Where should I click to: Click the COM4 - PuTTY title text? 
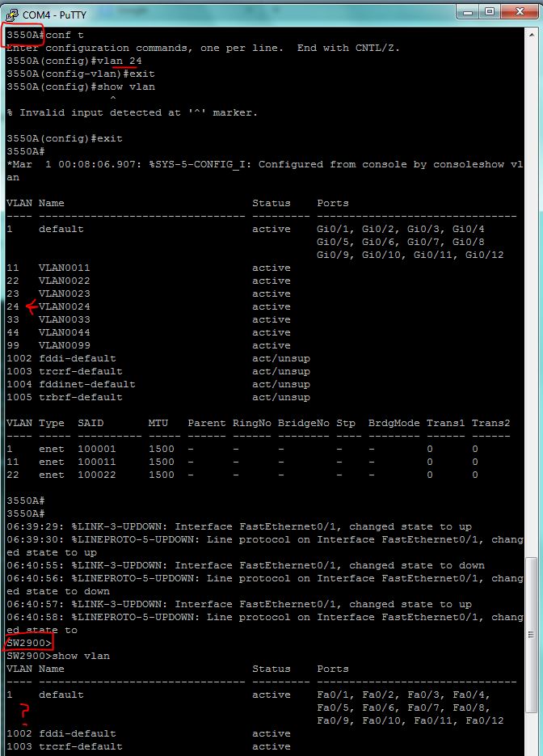click(54, 15)
